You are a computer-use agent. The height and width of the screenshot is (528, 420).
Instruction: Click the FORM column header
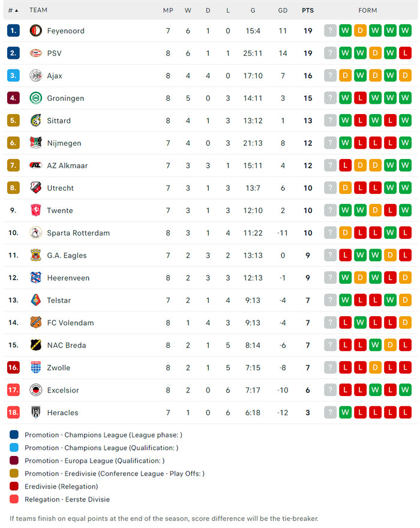point(368,10)
